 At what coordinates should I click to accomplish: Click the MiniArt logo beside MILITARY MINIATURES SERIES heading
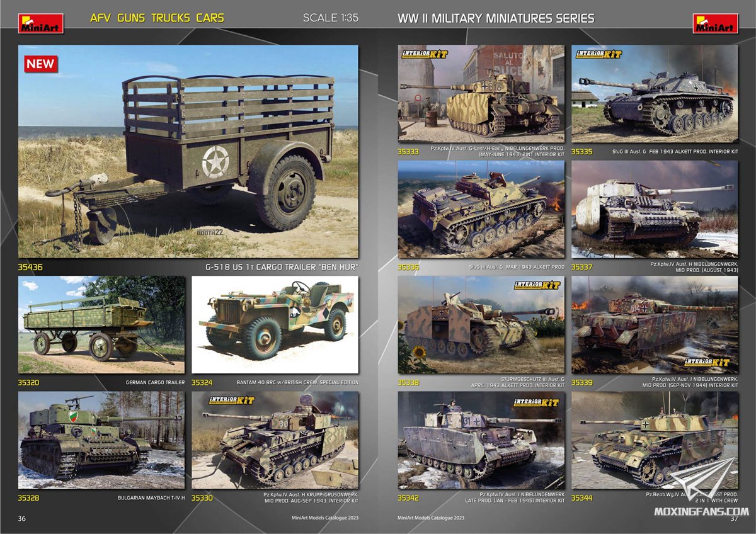click(716, 23)
